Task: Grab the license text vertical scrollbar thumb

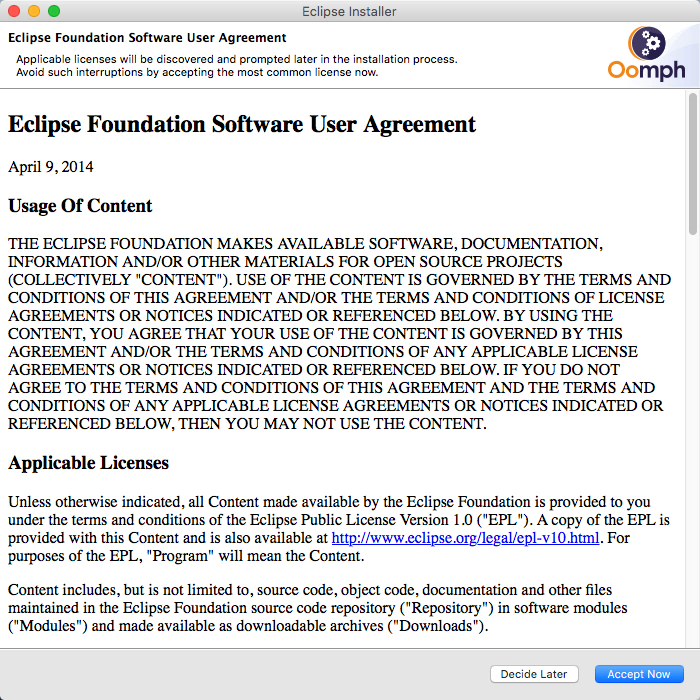Action: pyautogui.click(x=692, y=163)
